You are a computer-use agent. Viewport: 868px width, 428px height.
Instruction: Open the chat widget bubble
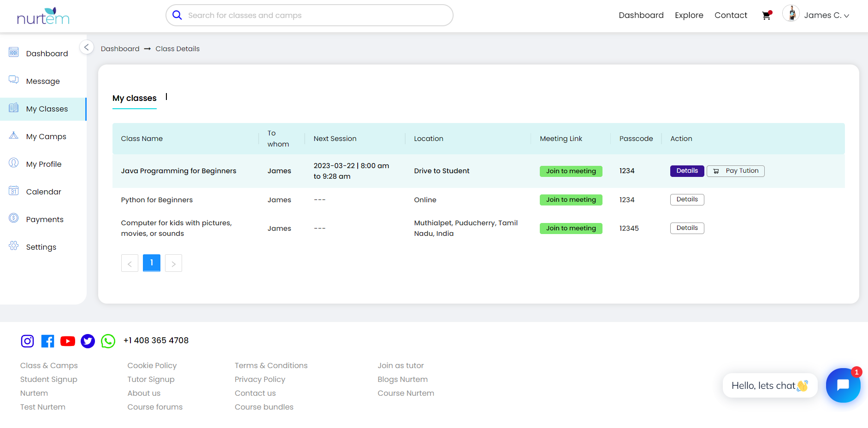click(843, 385)
